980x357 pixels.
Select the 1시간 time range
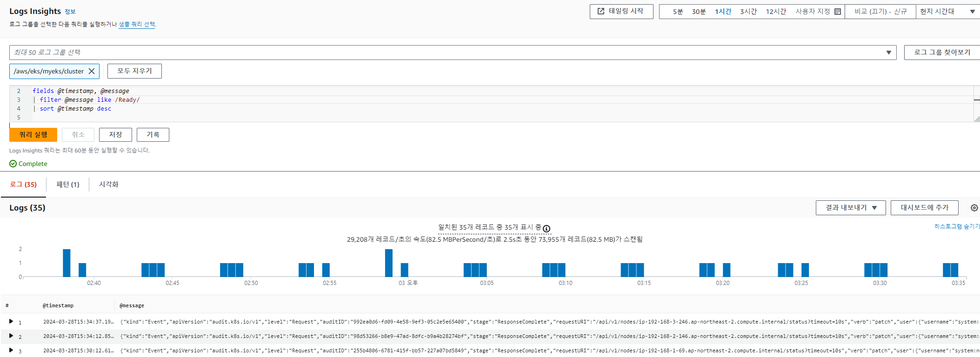pos(723,12)
